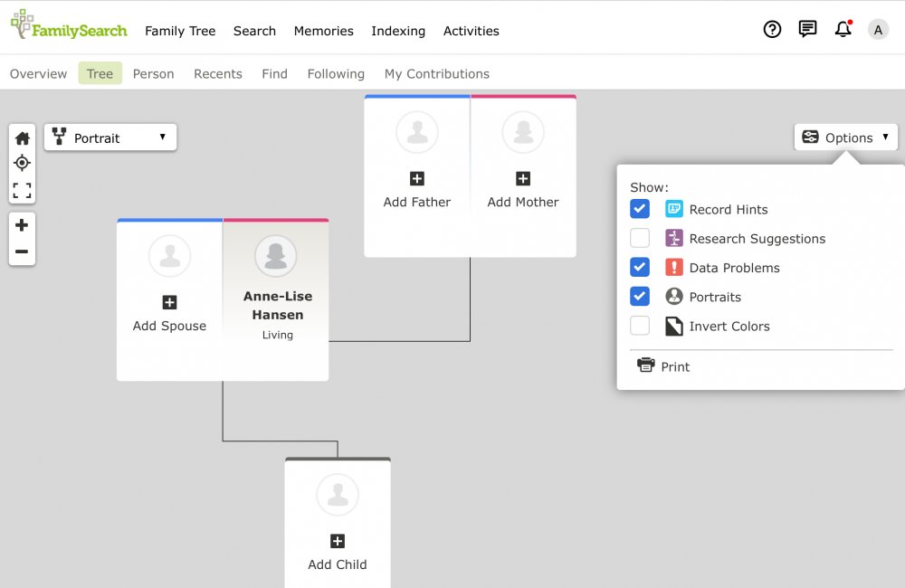Enable the Research Suggestions checkbox

click(x=640, y=239)
